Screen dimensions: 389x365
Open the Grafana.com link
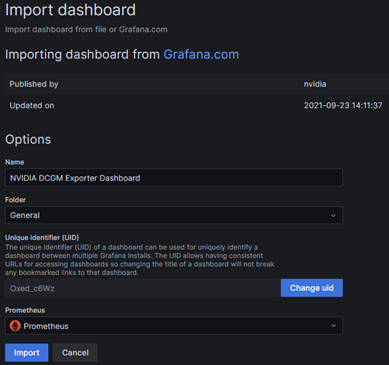tap(201, 54)
